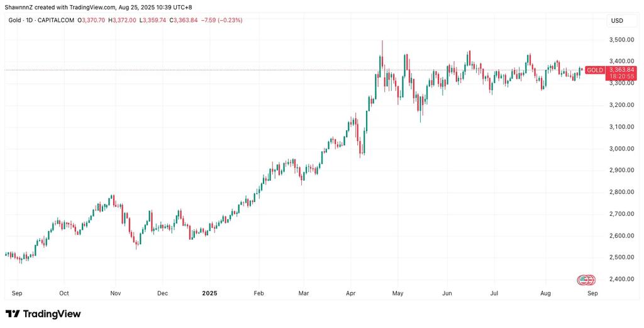Click the Nov label on the time axis
This screenshot has height=328, width=644.
(x=116, y=293)
